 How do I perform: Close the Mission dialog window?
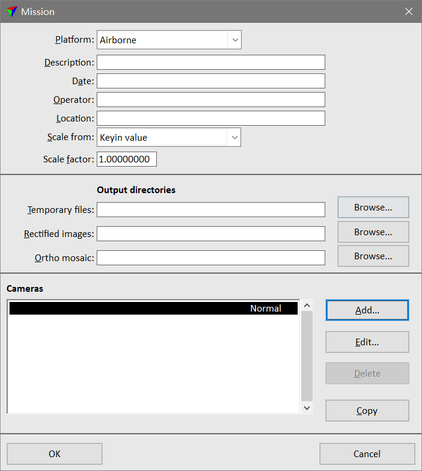tap(409, 12)
